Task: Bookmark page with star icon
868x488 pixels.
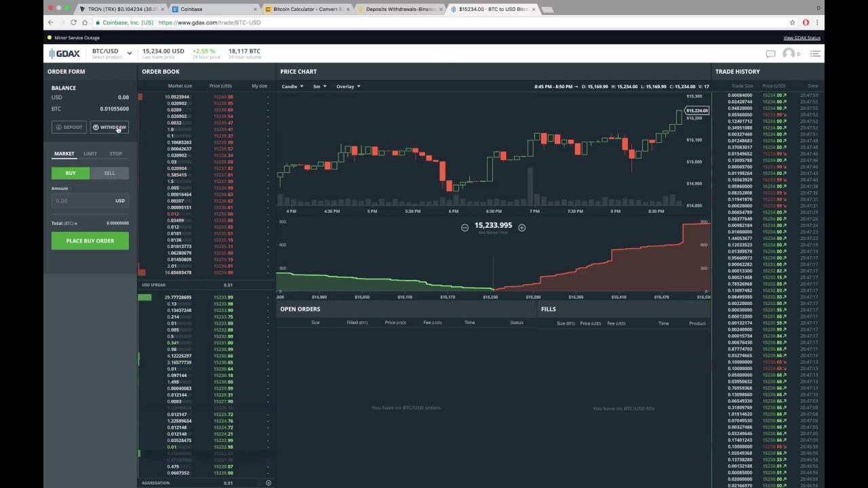Action: (793, 22)
